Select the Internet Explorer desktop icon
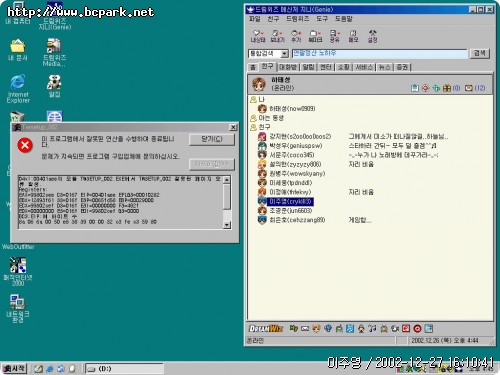The width and height of the screenshot is (500, 375). tap(18, 88)
